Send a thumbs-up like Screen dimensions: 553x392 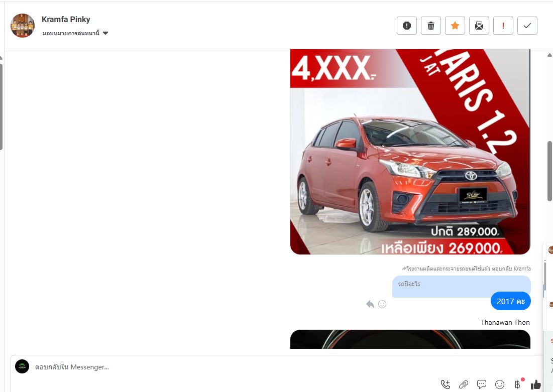536,384
